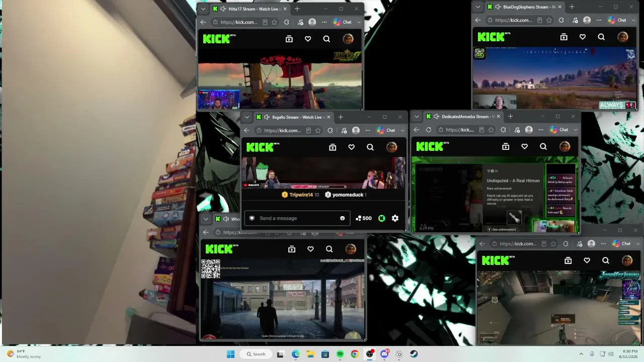The image size is (644, 362).
Task: Open the search icon in DedicatedAmoeba Stream window
Action: [543, 146]
